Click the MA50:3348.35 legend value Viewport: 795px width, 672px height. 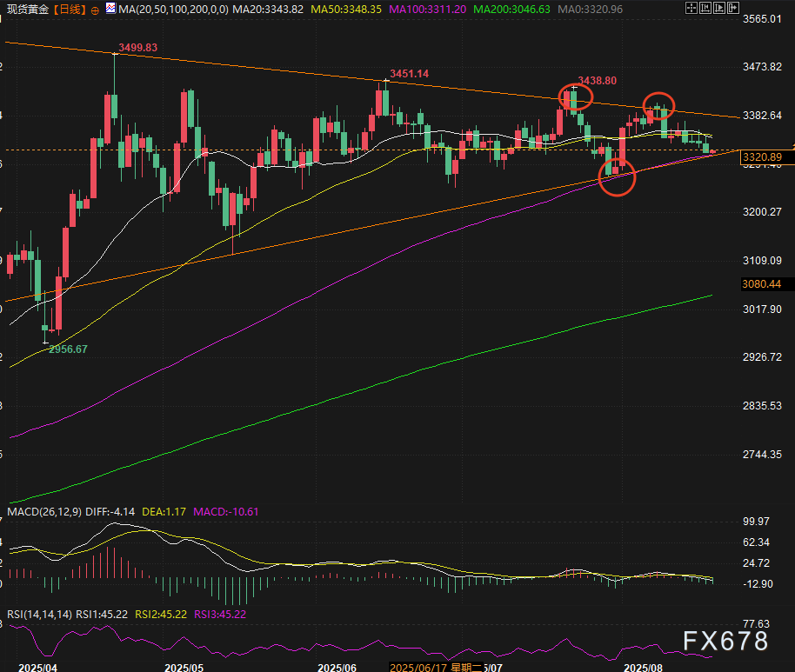[346, 10]
